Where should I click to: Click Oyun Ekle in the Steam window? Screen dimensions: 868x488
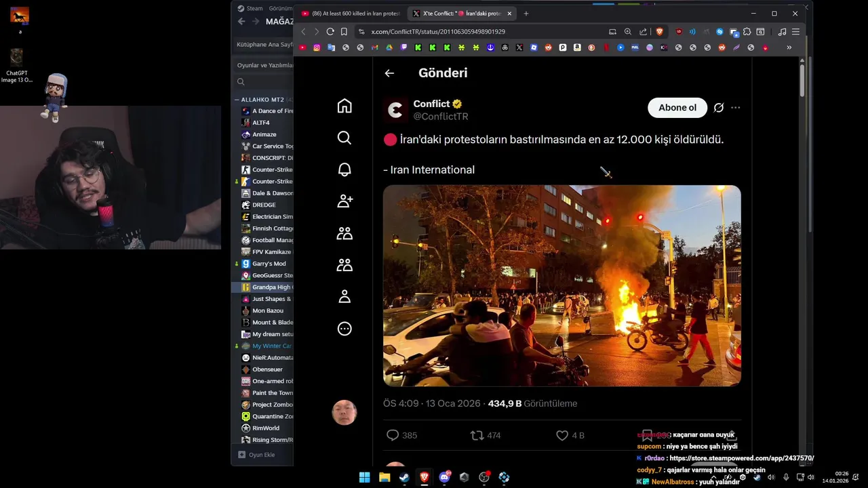click(256, 455)
